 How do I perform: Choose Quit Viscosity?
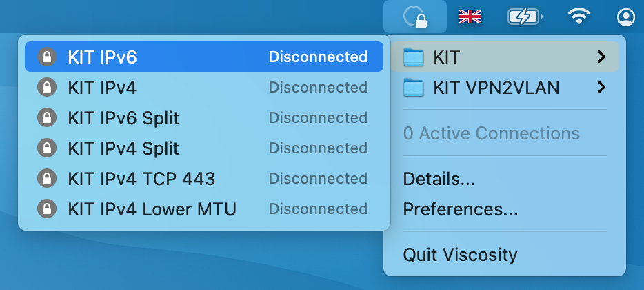pos(460,255)
